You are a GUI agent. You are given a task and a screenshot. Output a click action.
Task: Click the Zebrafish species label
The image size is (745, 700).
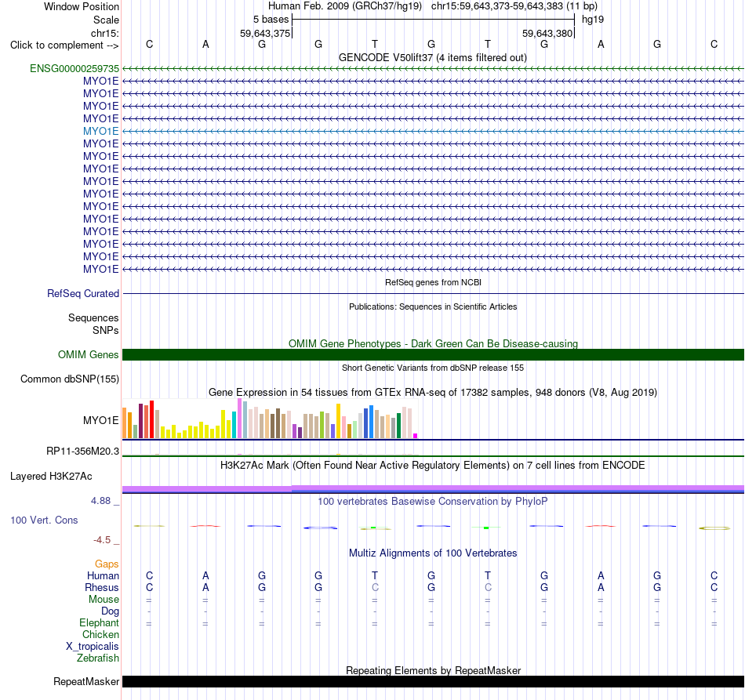tap(98, 658)
